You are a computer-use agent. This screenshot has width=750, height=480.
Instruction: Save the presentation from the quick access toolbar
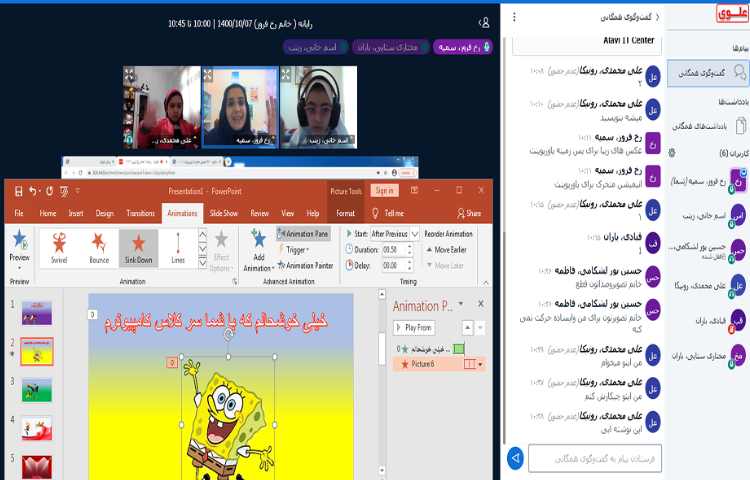click(19, 191)
